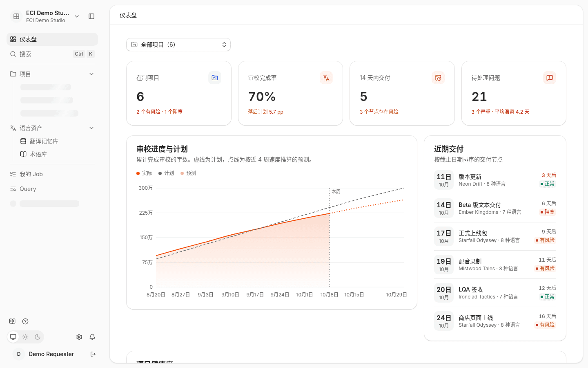The image size is (588, 368).
Task: Click 落后计划 5.7 pp text
Action: (266, 112)
